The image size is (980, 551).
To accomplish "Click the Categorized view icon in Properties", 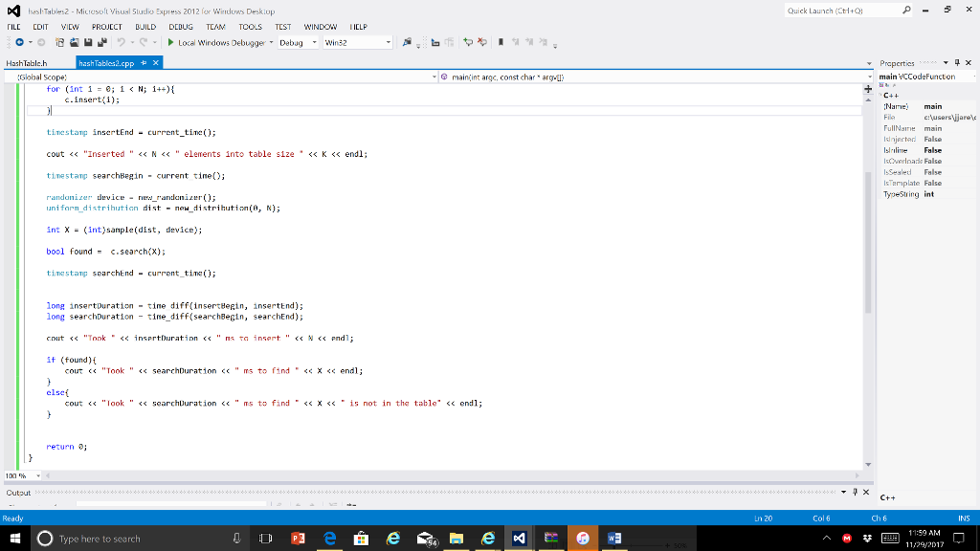I will [x=881, y=85].
